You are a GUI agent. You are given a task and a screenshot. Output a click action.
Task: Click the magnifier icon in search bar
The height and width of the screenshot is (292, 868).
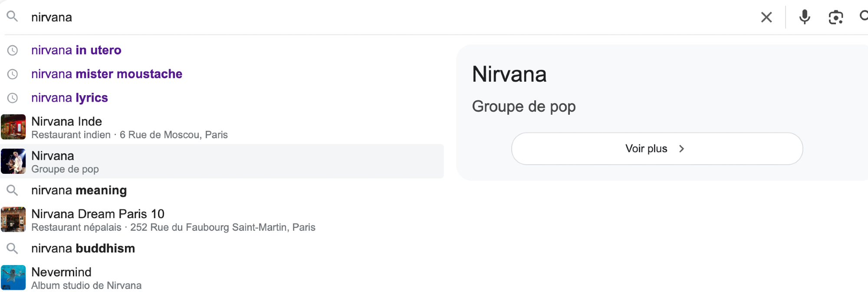(x=12, y=17)
